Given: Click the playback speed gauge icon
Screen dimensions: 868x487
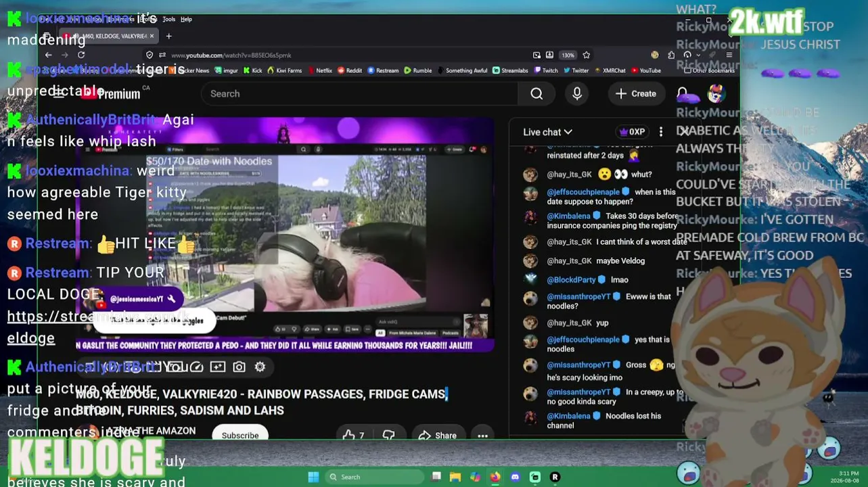Looking at the screenshot, I should (x=196, y=367).
